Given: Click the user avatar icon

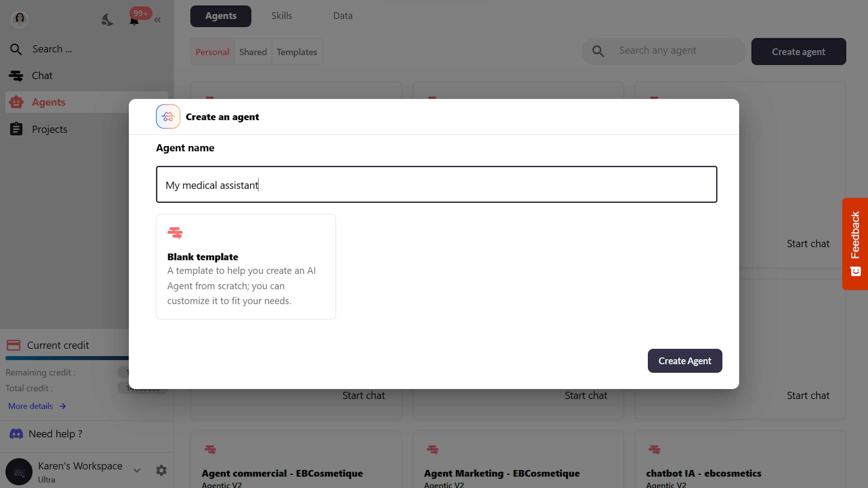Looking at the screenshot, I should coord(19,19).
